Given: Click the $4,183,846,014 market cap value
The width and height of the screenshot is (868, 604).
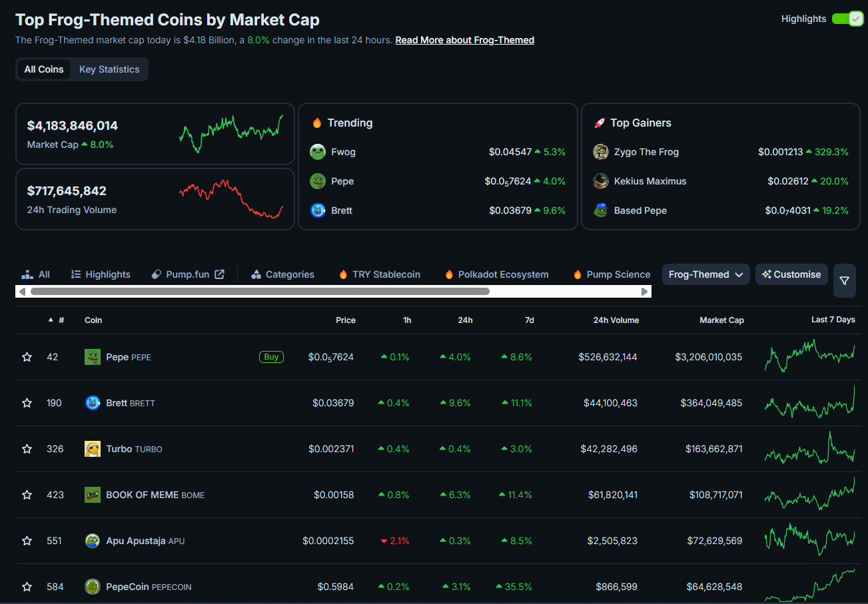Looking at the screenshot, I should [73, 125].
